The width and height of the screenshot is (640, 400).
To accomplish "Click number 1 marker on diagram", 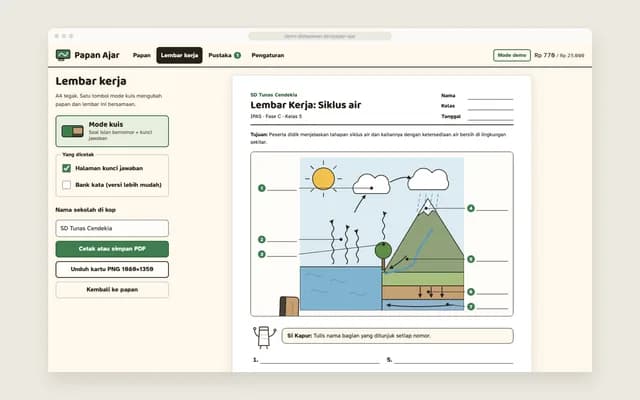I will click(262, 188).
